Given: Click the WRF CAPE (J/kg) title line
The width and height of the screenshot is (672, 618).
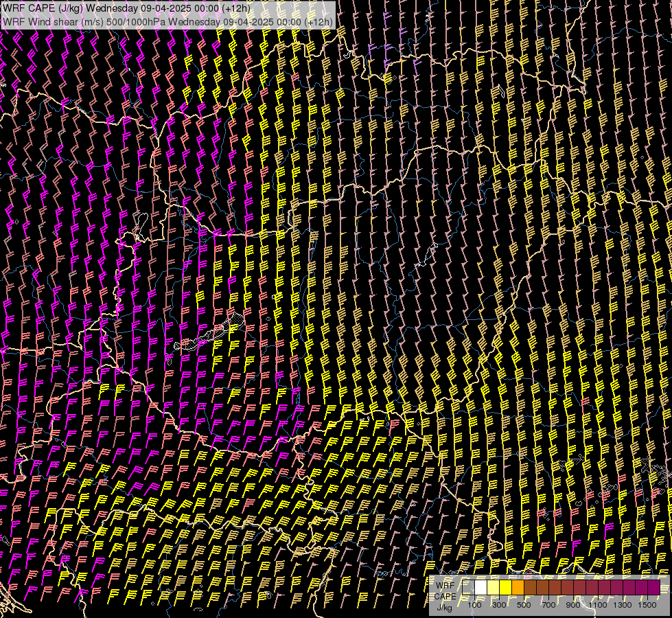Looking at the screenshot, I should [x=126, y=8].
